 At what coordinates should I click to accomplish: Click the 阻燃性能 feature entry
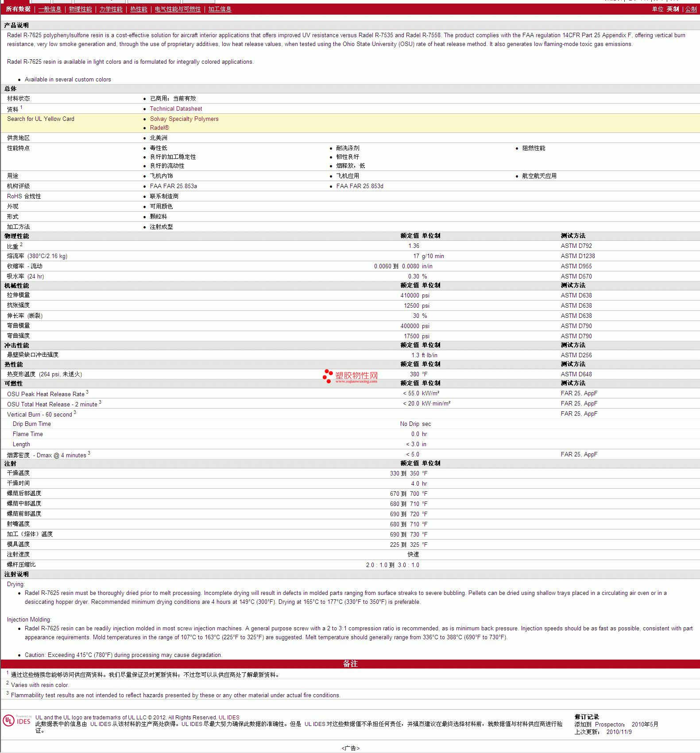pos(534,148)
